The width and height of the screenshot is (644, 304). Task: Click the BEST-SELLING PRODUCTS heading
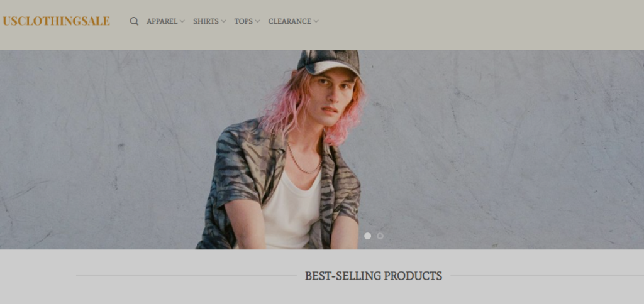point(374,276)
